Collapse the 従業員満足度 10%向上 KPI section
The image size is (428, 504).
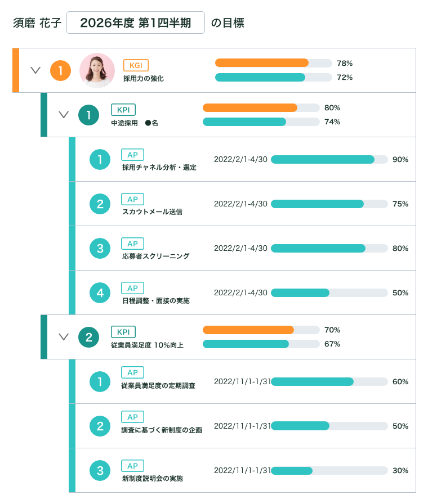tap(64, 337)
